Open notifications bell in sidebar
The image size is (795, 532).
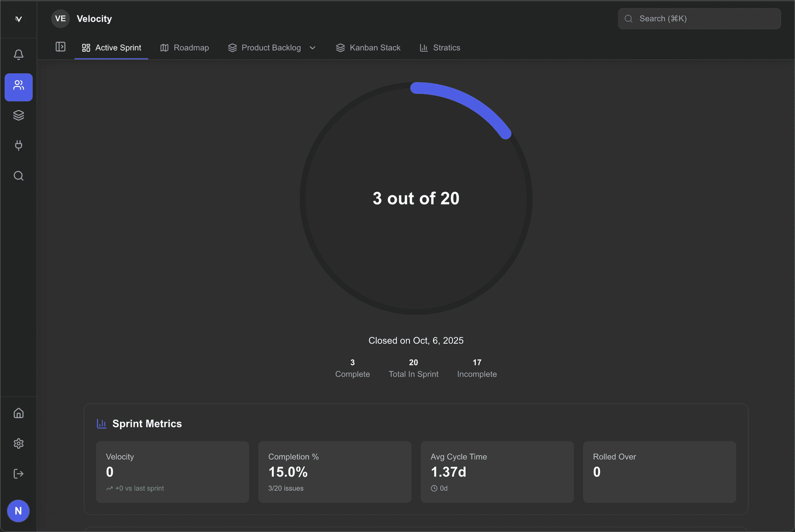click(18, 55)
